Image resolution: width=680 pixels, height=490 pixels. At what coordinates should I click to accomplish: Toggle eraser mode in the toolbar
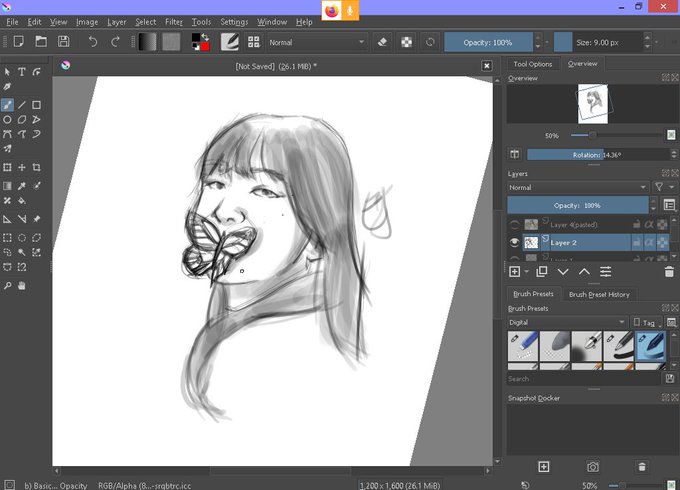pos(382,42)
